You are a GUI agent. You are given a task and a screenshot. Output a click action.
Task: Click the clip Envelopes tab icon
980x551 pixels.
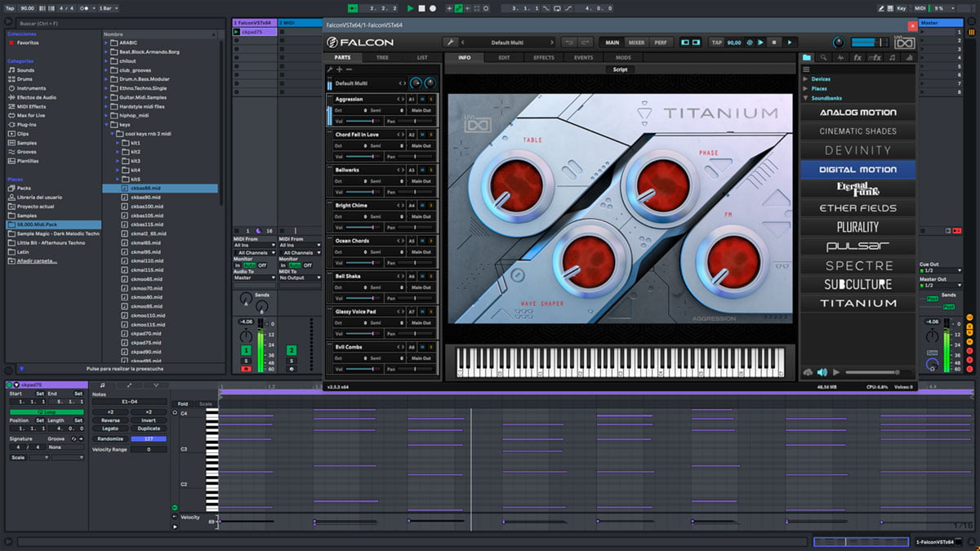point(129,385)
